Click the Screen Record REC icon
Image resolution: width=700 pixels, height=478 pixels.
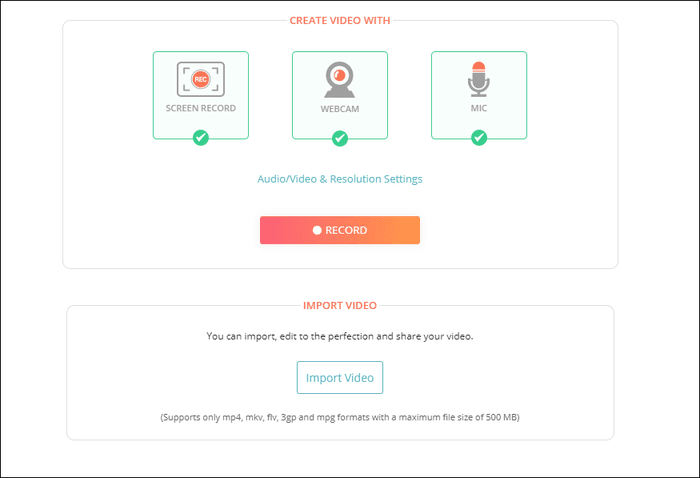[x=200, y=79]
